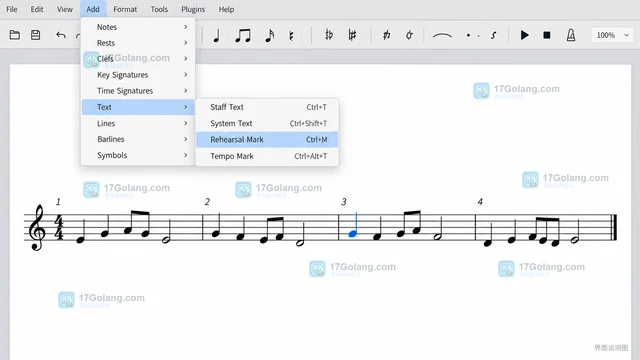
Task: Click the first accidental icon after the rest
Action: click(329, 35)
